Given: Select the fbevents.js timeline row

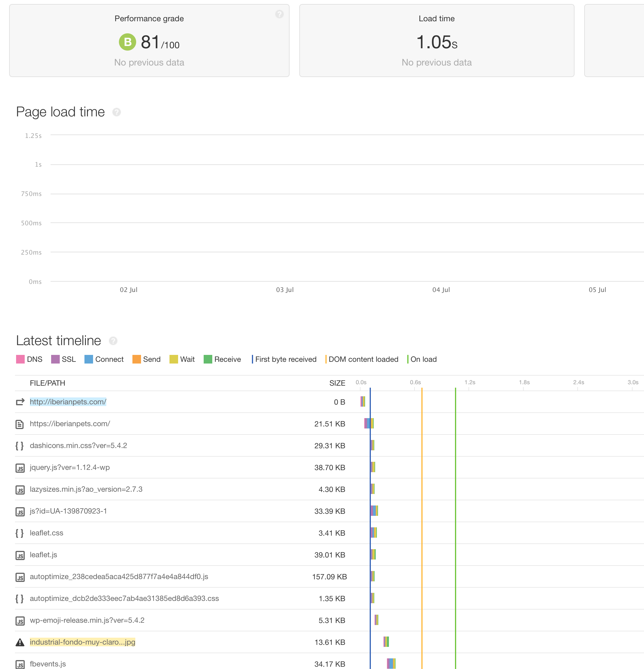Looking at the screenshot, I should (329, 664).
